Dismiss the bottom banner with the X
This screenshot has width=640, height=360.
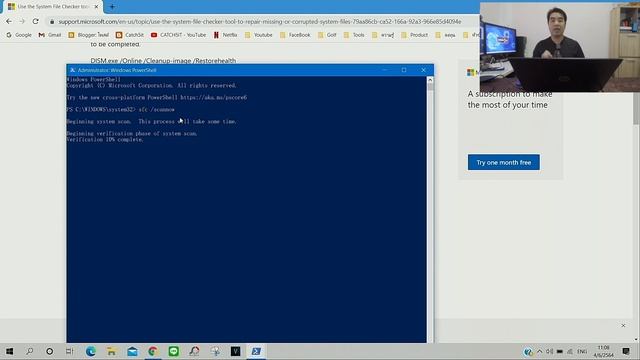pyautogui.click(x=623, y=325)
